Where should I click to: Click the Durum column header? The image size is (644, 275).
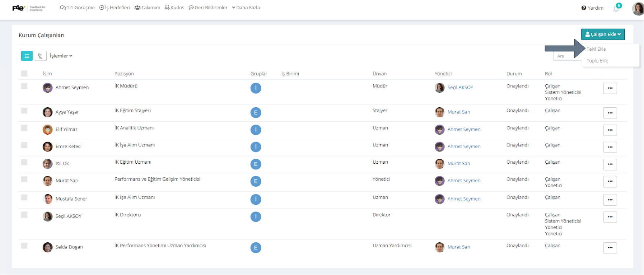(x=514, y=74)
